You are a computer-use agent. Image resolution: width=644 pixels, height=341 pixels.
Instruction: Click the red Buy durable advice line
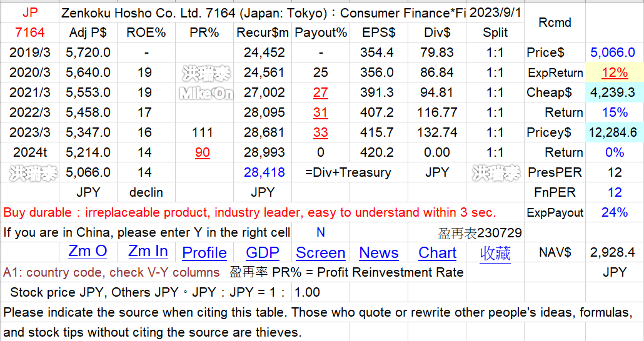[x=249, y=212]
